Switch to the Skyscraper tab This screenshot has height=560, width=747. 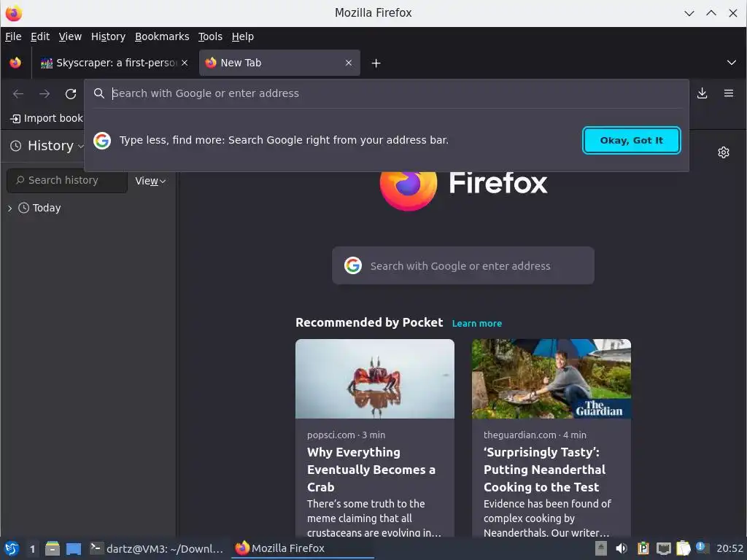115,63
